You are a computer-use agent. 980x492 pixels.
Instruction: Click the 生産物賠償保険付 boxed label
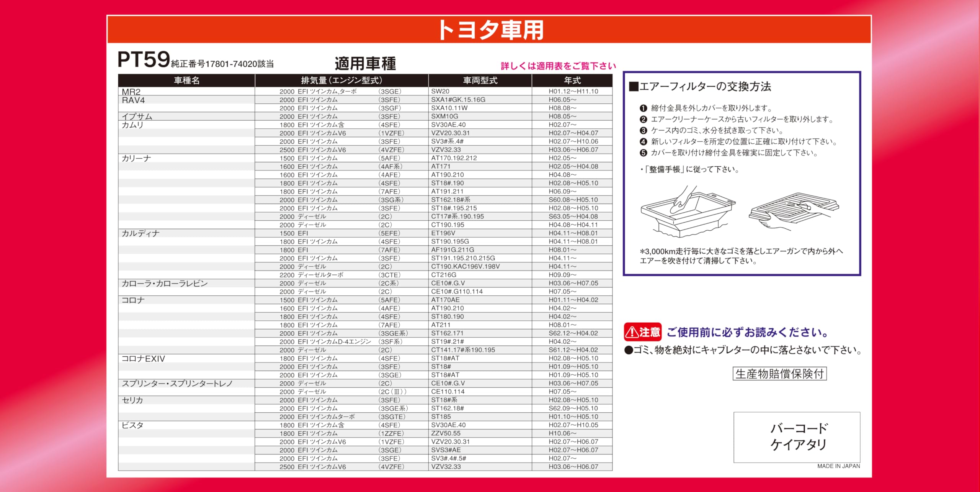(x=779, y=374)
